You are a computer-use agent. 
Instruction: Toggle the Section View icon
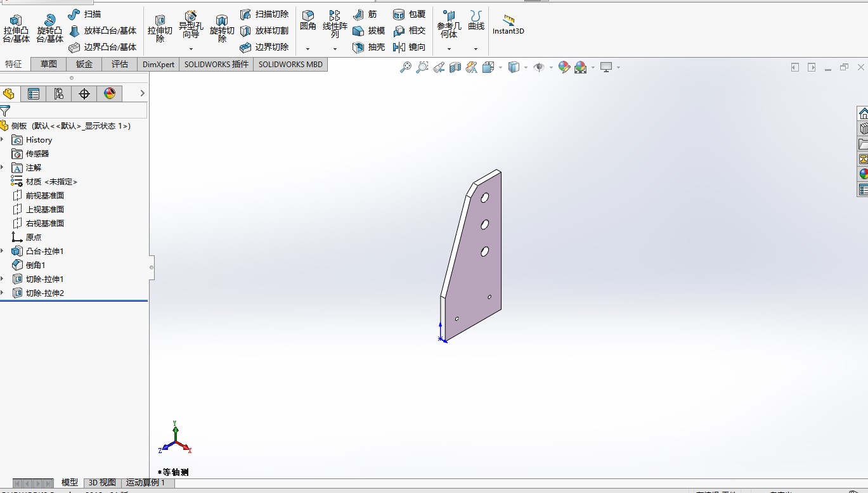tap(455, 67)
